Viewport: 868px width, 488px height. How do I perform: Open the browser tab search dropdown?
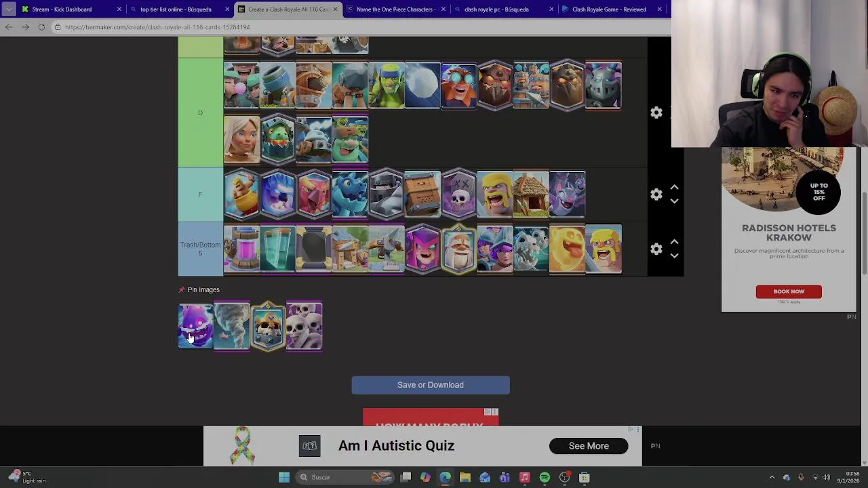point(8,9)
